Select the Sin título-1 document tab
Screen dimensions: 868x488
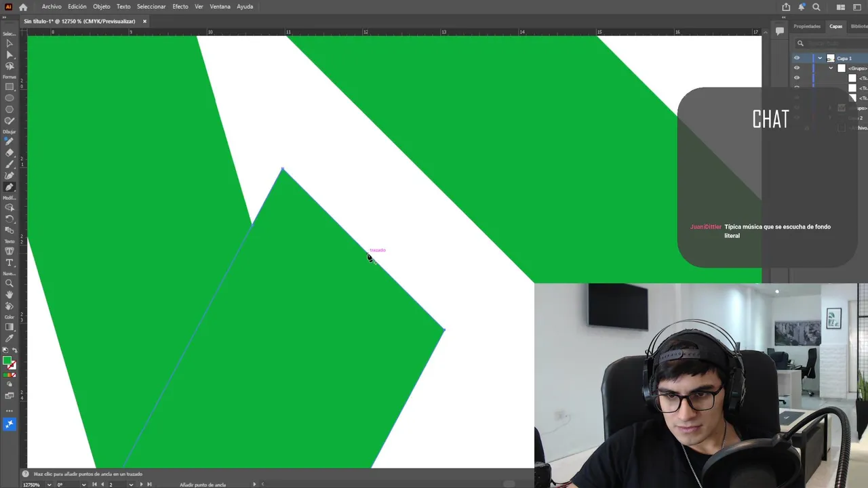click(79, 21)
